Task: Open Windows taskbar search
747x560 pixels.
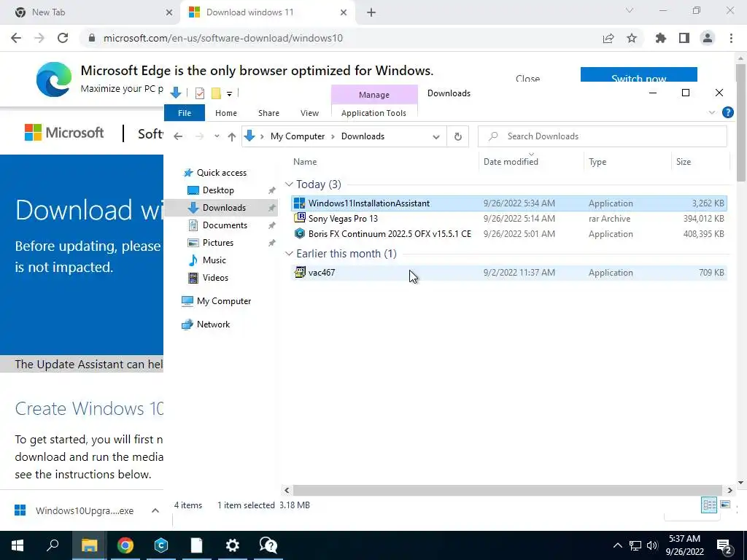Action: coord(53,545)
